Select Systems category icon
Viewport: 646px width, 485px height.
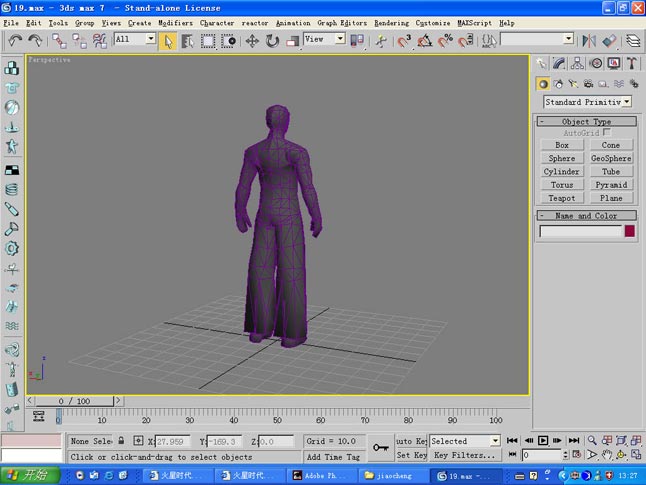(634, 84)
